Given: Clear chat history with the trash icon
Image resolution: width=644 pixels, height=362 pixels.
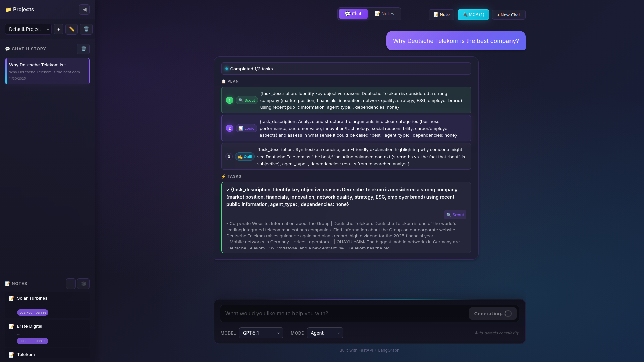Looking at the screenshot, I should pyautogui.click(x=83, y=49).
